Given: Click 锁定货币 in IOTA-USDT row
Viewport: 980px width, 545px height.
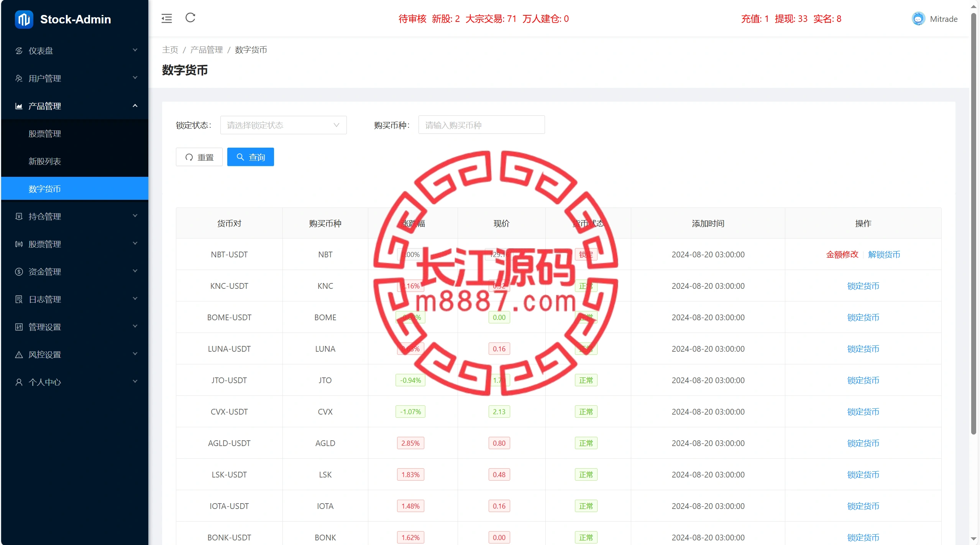Looking at the screenshot, I should click(x=863, y=506).
